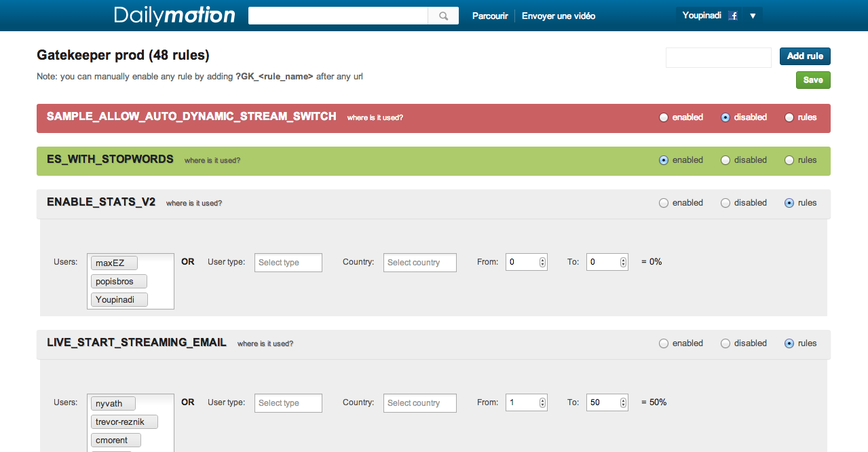Set ES_WITH_STOPWORDS to disabled
The image size is (868, 452).
(725, 160)
